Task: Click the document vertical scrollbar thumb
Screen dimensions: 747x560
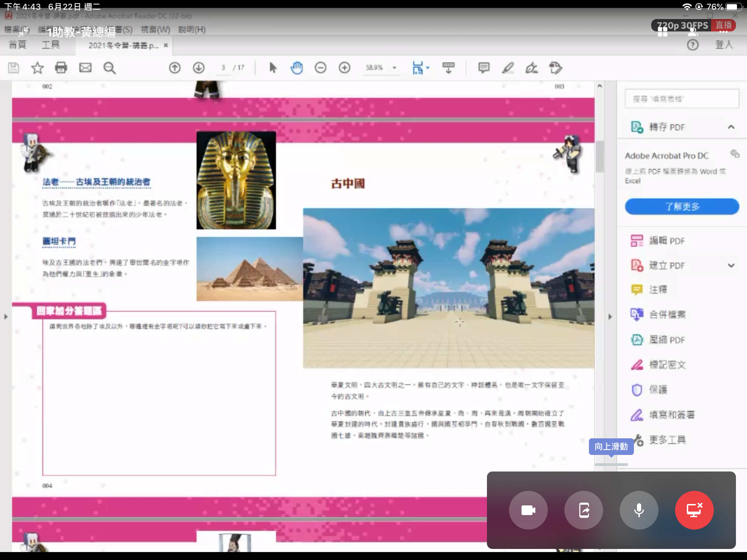Action: (600, 156)
